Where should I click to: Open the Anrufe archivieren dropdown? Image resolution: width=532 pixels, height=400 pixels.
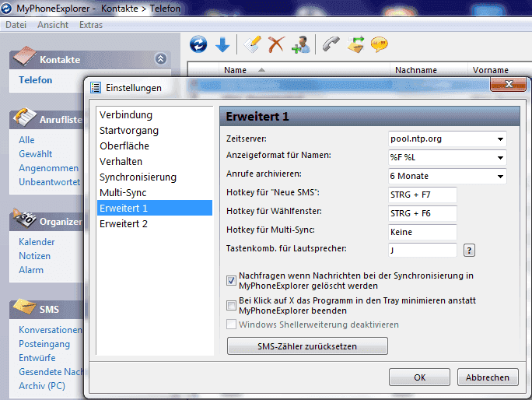(500, 176)
